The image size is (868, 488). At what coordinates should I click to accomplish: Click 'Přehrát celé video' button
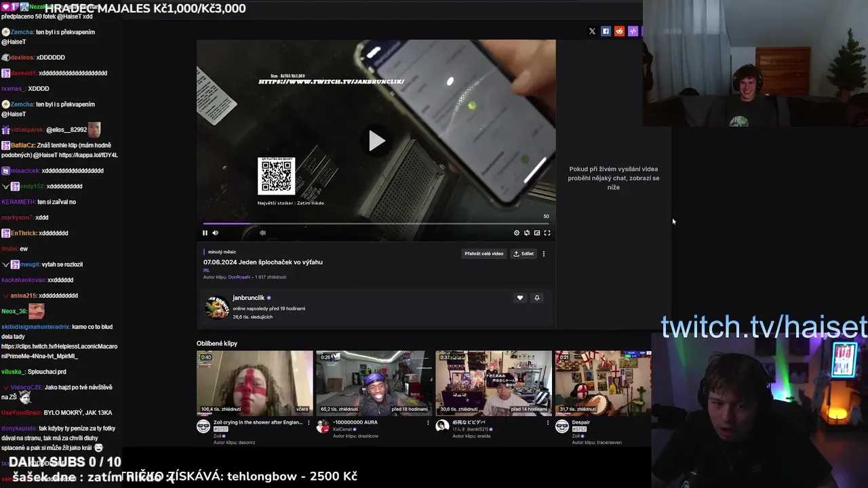[484, 253]
